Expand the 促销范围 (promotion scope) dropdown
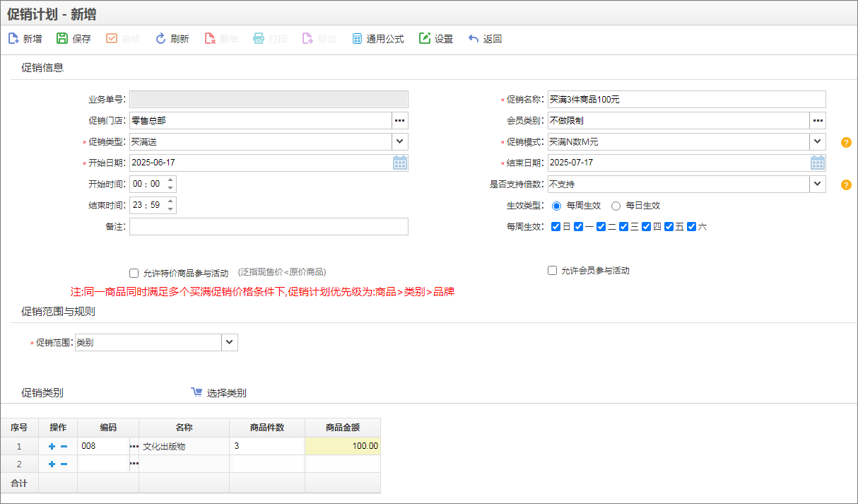This screenshot has height=504, width=858. click(x=230, y=343)
